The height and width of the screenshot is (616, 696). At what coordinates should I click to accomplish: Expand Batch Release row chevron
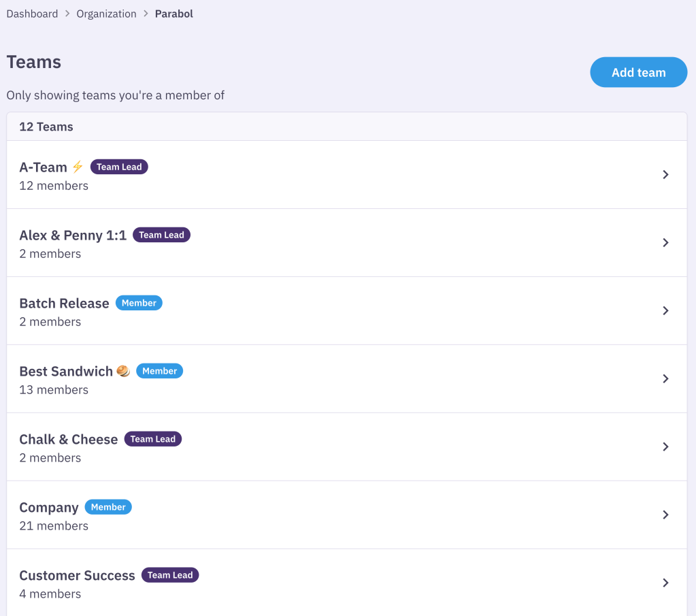point(665,310)
